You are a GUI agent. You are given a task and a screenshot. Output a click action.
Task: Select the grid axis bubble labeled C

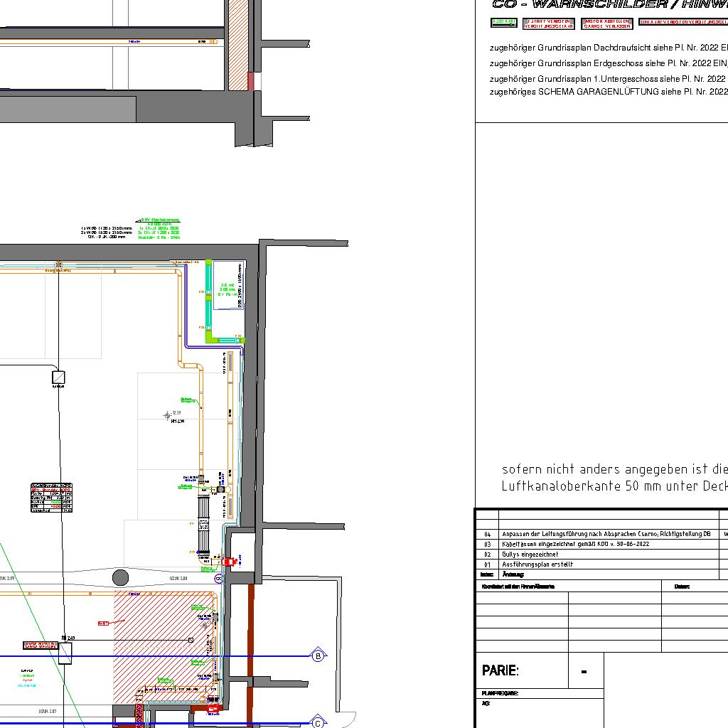tap(318, 723)
